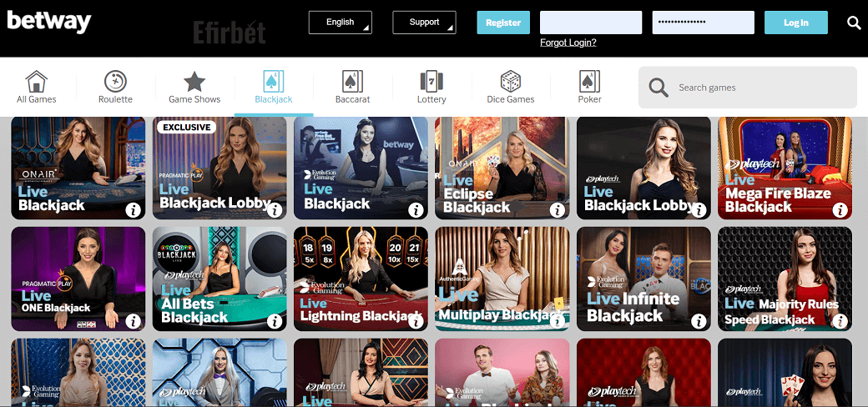This screenshot has height=407, width=868.
Task: Open the Lottery category icon
Action: pos(431,81)
